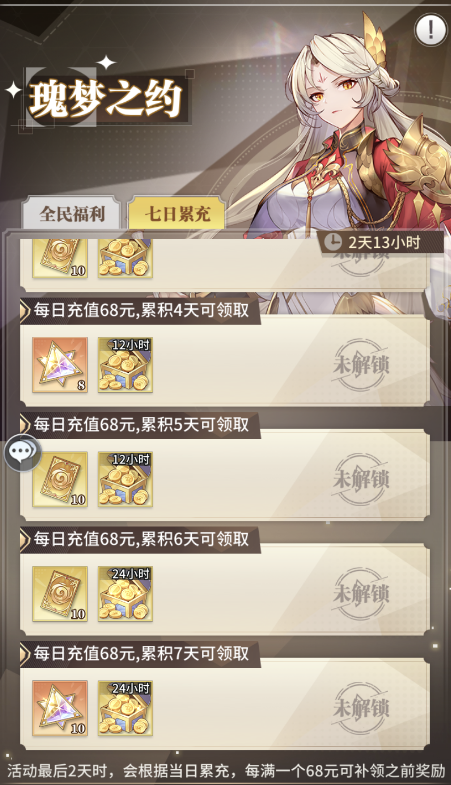
Task: Tap the star crystal reward in 4-day row
Action: [x=60, y=364]
